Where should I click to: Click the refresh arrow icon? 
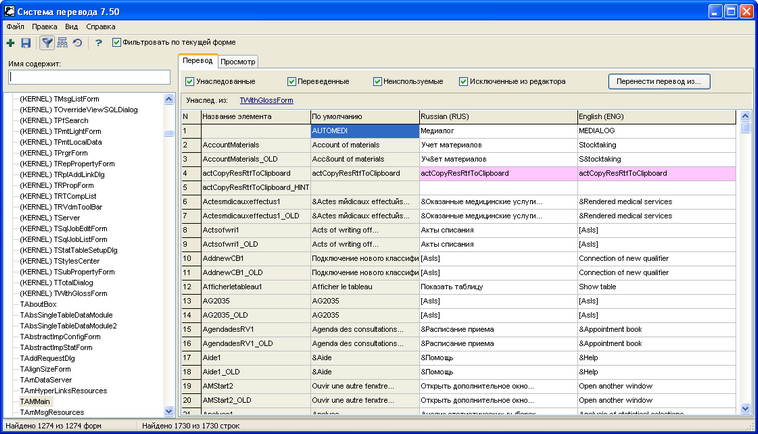pos(78,43)
